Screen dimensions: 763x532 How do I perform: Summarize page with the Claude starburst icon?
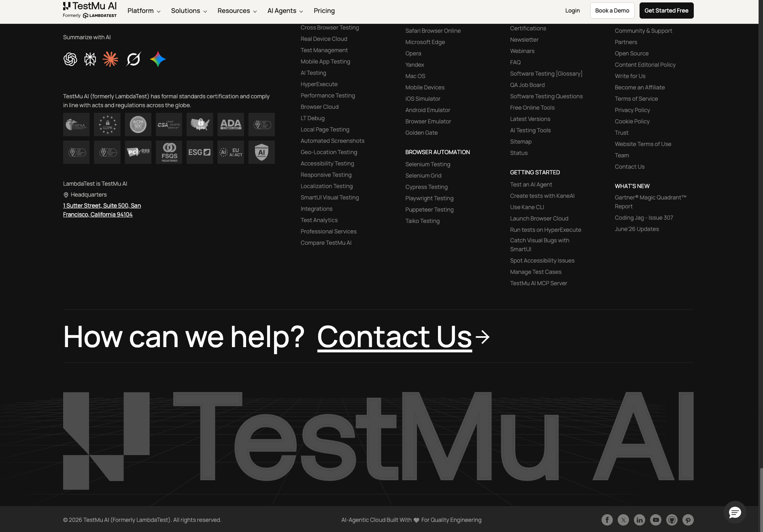(110, 59)
